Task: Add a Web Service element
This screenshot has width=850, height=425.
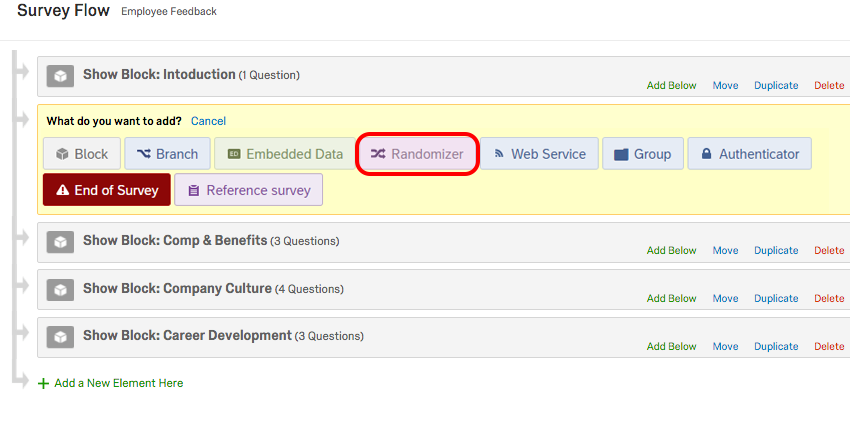Action: tap(539, 154)
